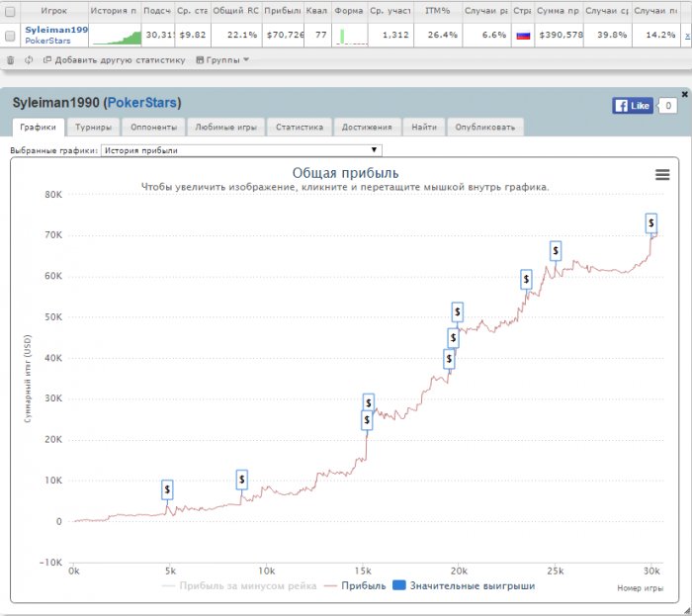Click the trash delete icon
This screenshot has width=692, height=616.
10,59
